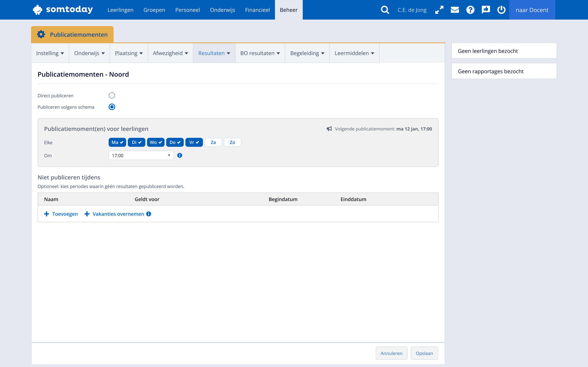Switch to teacher view via naar Docent

(532, 10)
